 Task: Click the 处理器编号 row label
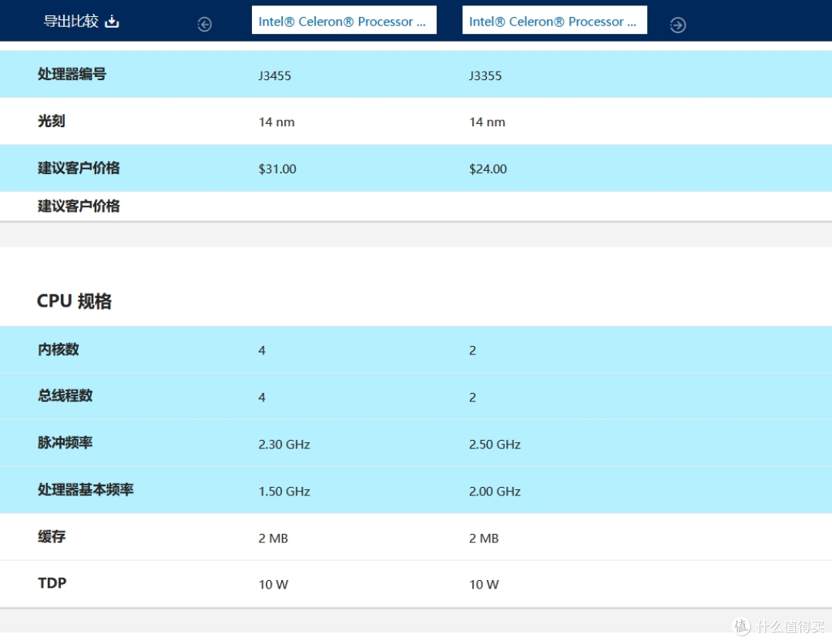72,74
